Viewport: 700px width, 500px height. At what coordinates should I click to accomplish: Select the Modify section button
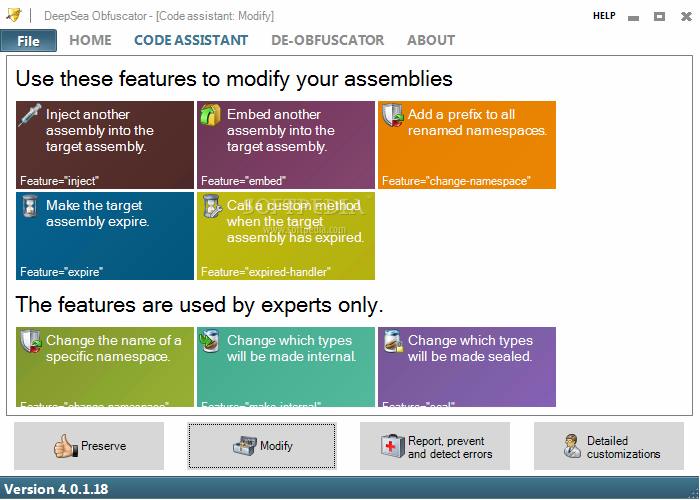262,446
